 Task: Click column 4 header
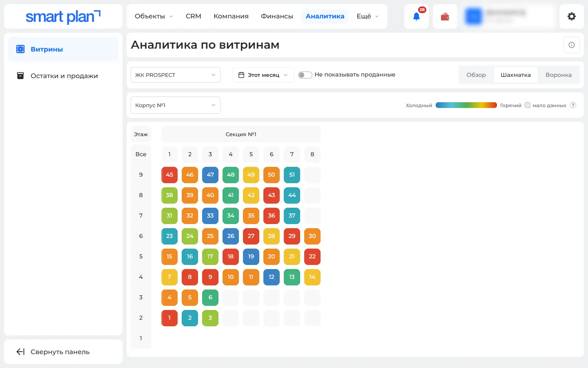(231, 154)
